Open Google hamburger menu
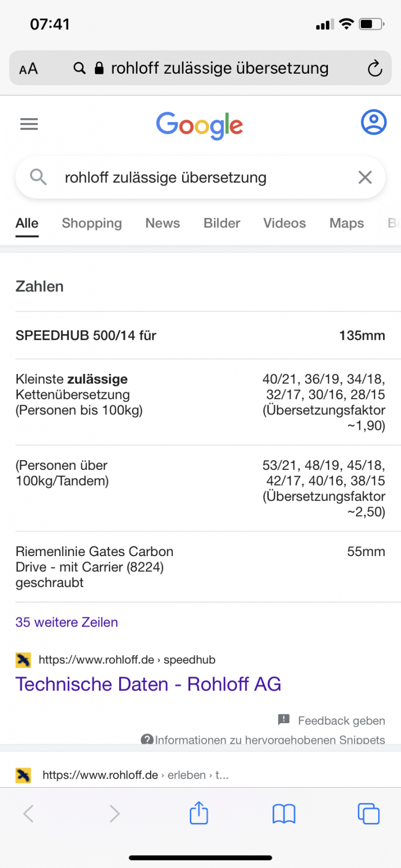The width and height of the screenshot is (401, 868). [x=29, y=124]
